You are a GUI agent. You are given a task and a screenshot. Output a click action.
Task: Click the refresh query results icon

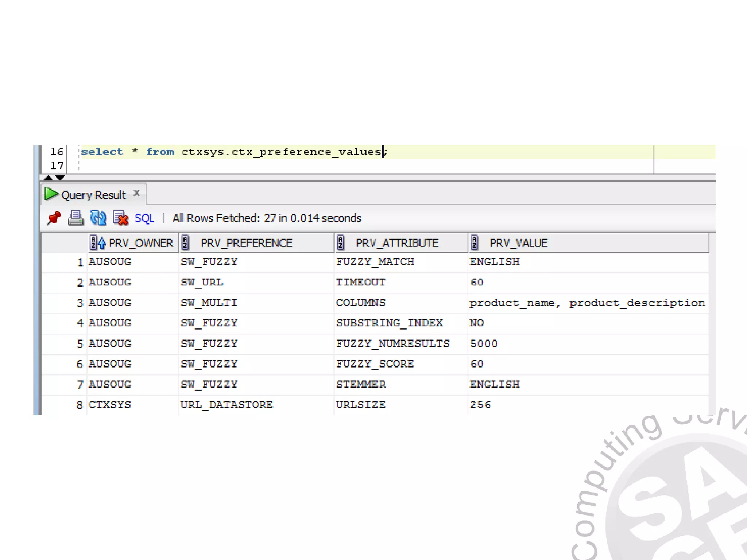tap(98, 218)
